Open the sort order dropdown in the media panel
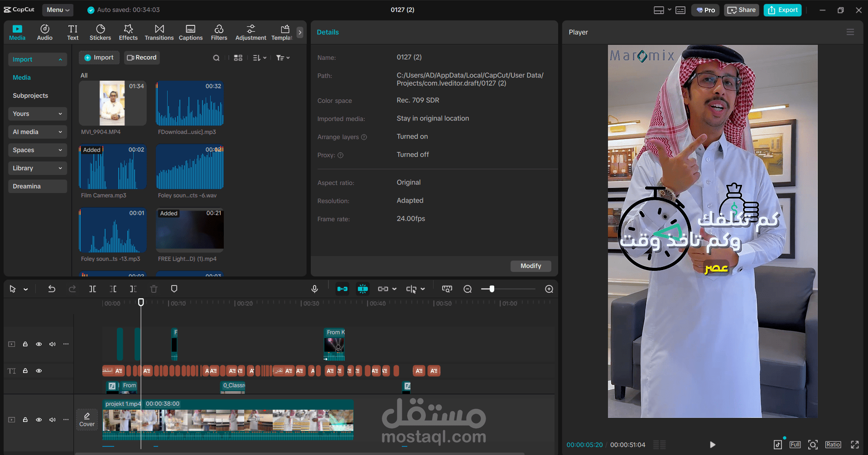 point(260,58)
